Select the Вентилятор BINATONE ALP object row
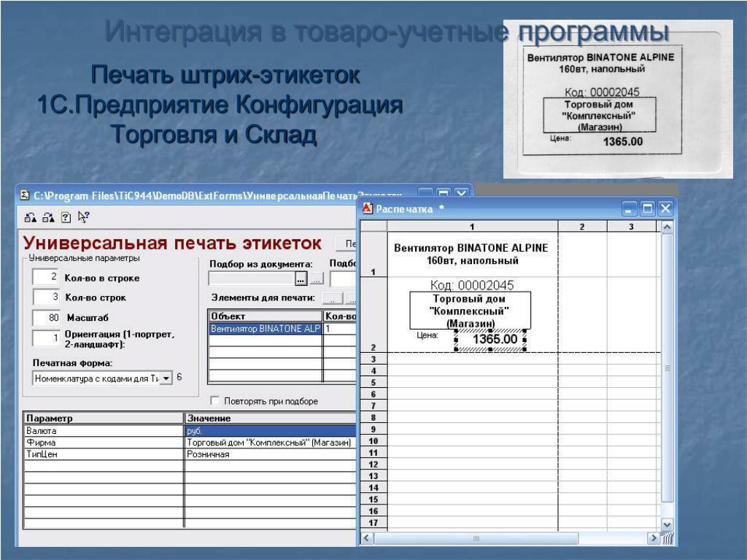The image size is (747, 560). [266, 329]
